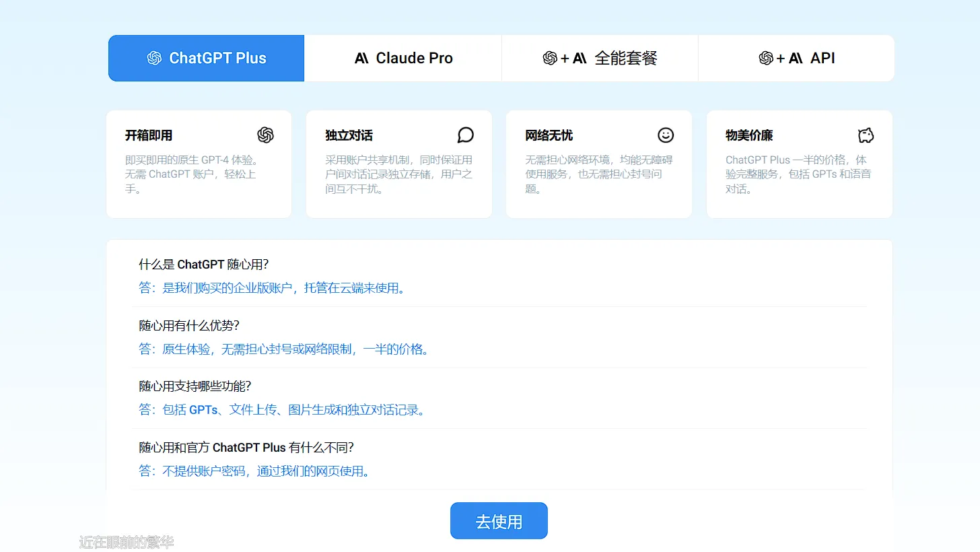This screenshot has width=980, height=552.
Task: Click the answer mentioning 原生体验 and 一半的价格
Action: click(x=284, y=349)
